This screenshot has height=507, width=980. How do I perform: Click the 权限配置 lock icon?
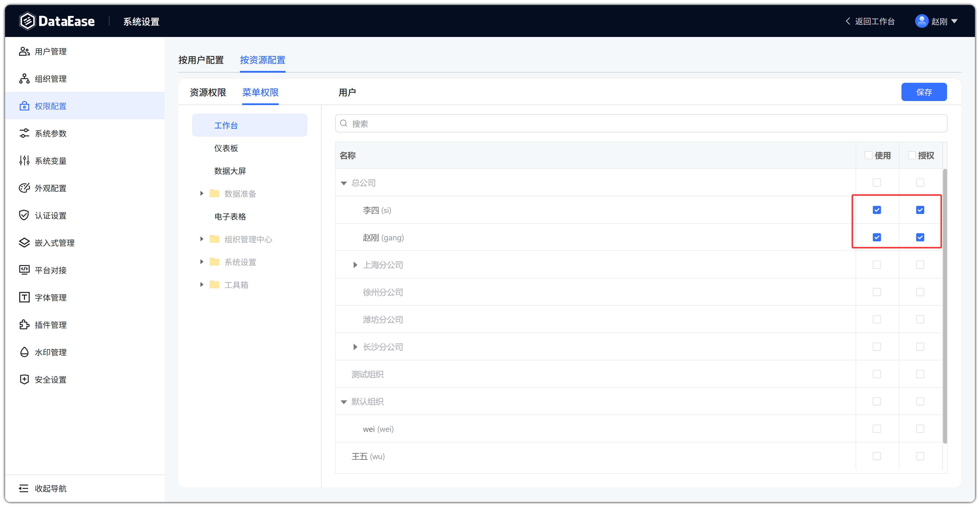pos(24,106)
